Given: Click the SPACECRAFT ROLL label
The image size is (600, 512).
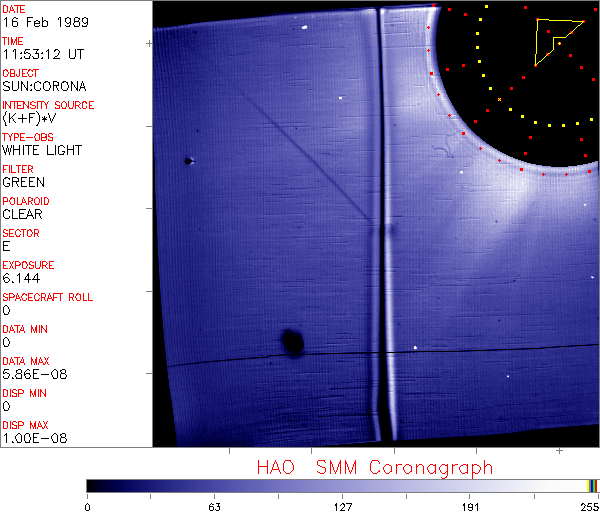Looking at the screenshot, I should 48,297.
